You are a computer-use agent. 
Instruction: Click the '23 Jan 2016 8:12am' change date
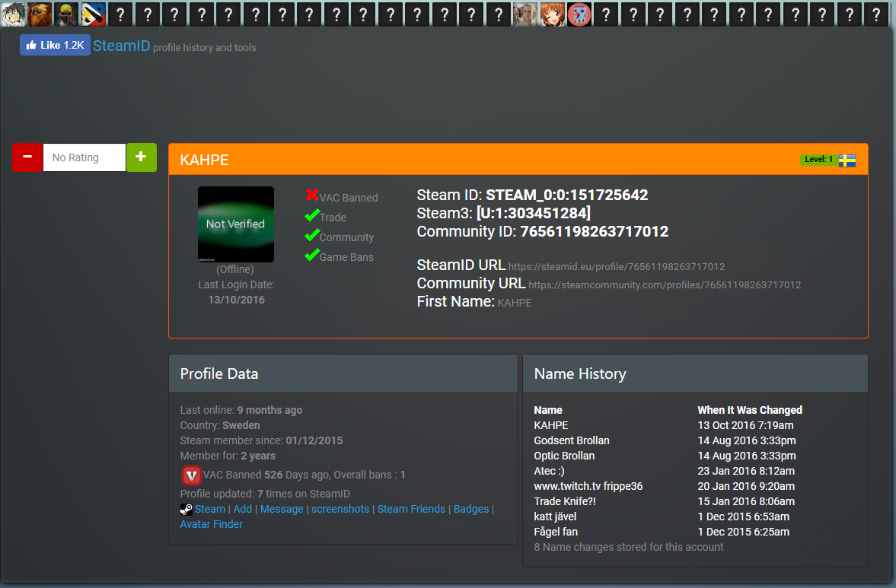pos(746,471)
